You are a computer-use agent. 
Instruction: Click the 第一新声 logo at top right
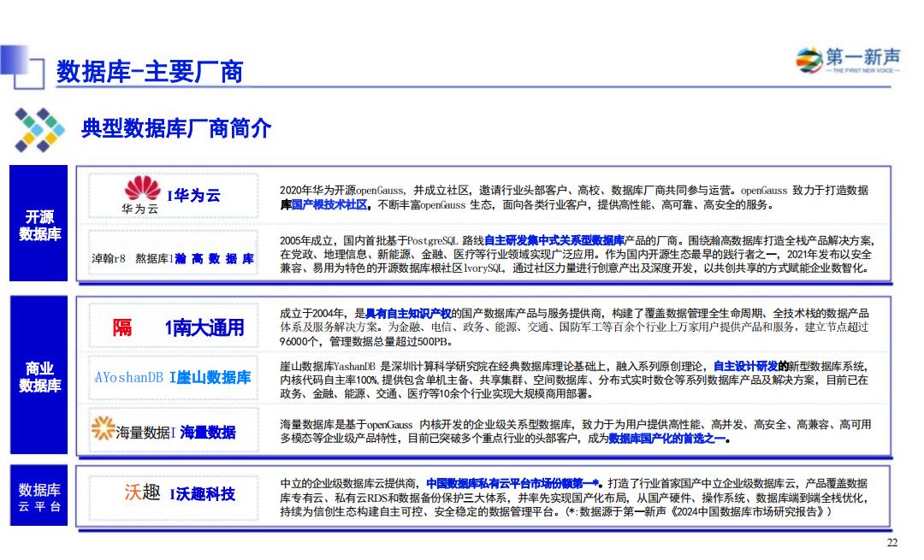[847, 60]
